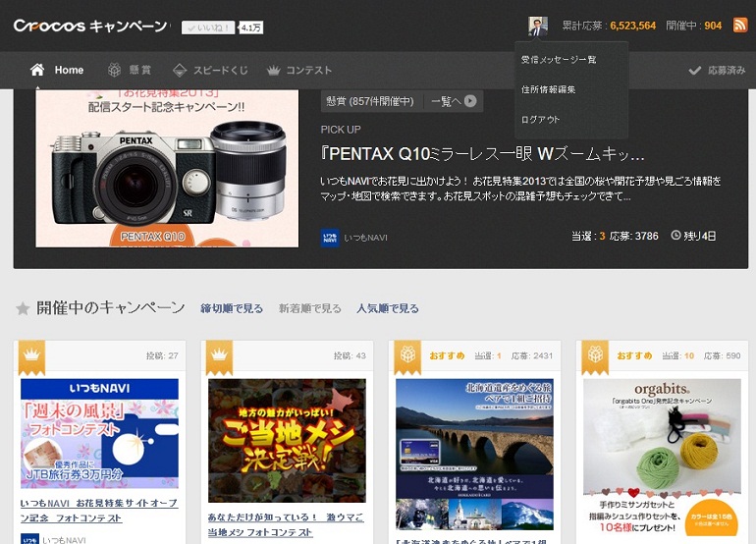This screenshot has height=544, width=756.
Task: Sort campaigns with 締切順で見る
Action: (232, 308)
